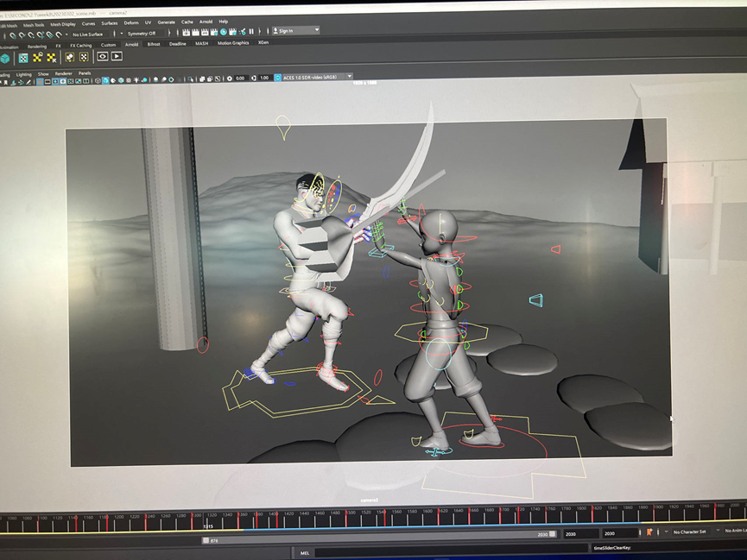Open render settings clapboard icon
Screen dimensions: 747x560
(214, 32)
